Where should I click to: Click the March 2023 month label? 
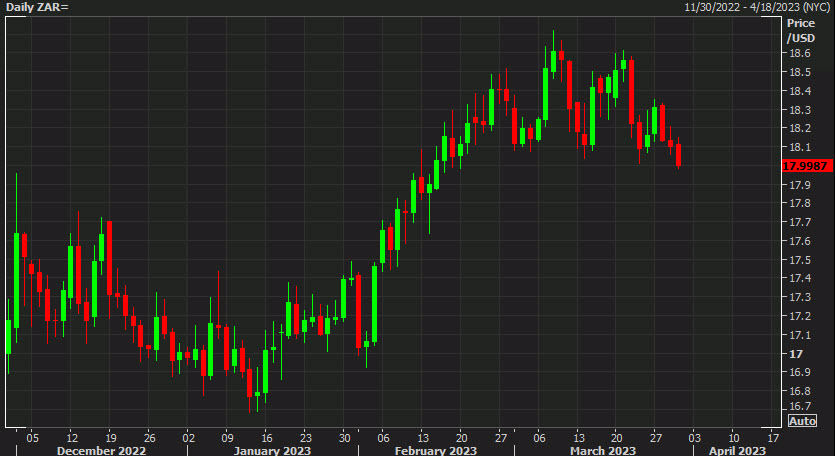pos(603,451)
